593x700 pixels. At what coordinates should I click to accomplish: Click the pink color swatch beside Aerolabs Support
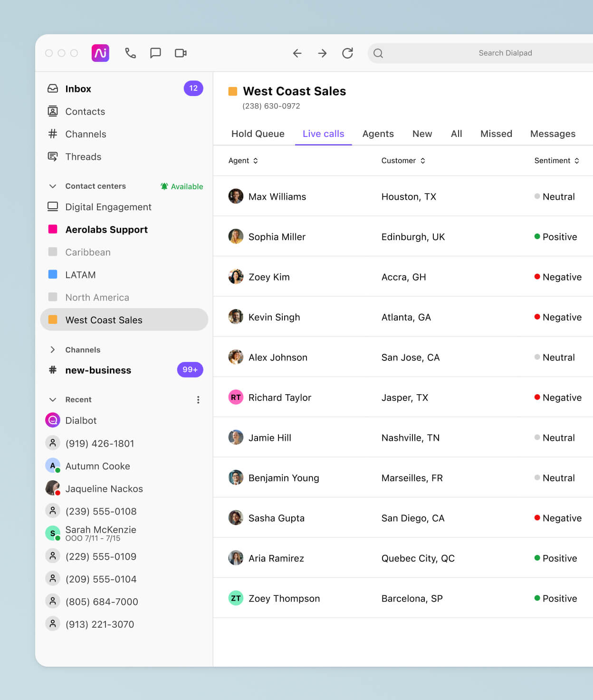[x=53, y=229]
